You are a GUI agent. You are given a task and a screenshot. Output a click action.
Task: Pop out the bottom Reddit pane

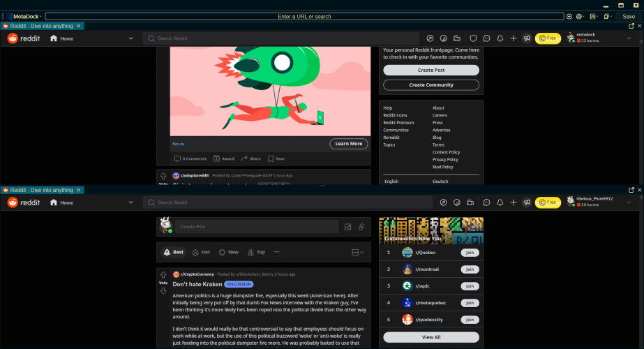pos(631,190)
